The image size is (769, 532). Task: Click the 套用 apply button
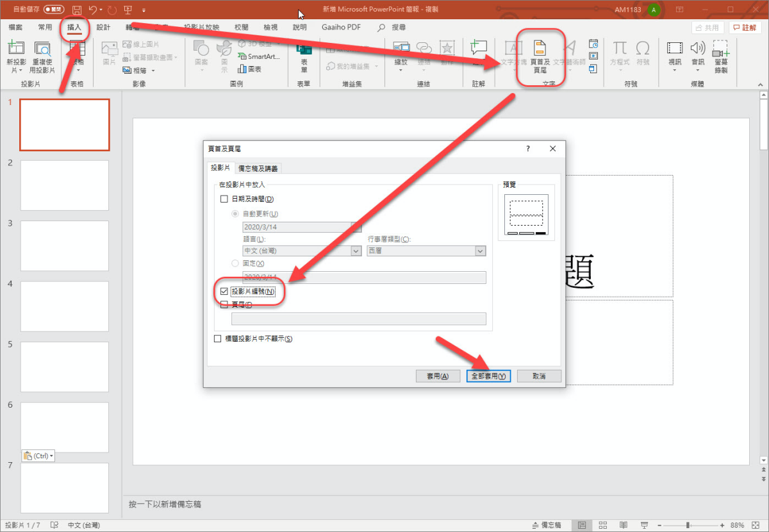coord(438,376)
